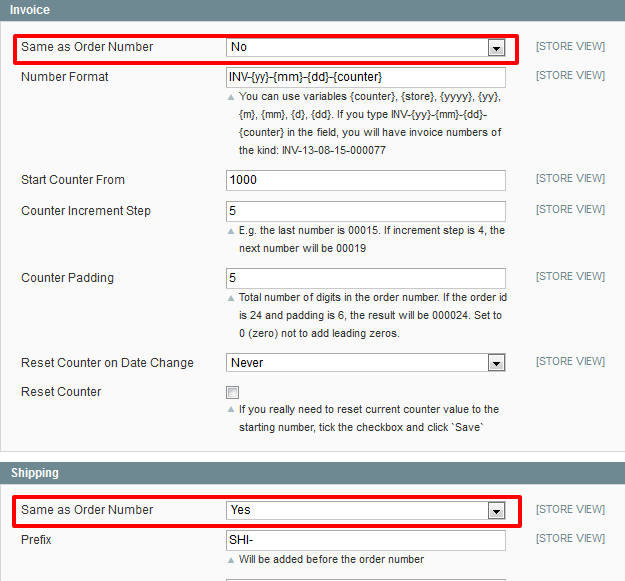Open 'Reset Counter on Date Change' dropdown
625x581 pixels.
click(x=366, y=363)
